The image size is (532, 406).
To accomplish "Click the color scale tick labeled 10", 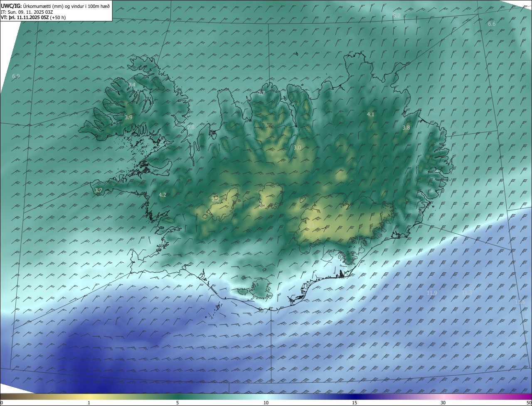I will [x=266, y=403].
